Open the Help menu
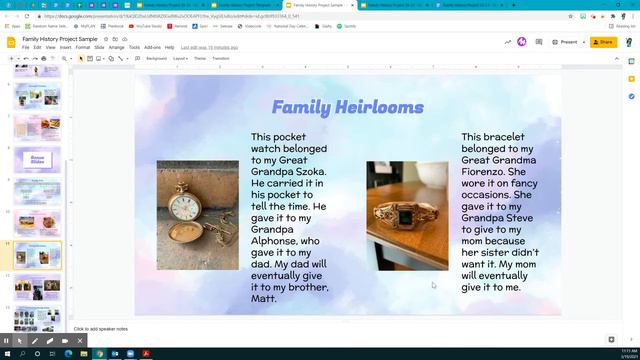The height and width of the screenshot is (360, 640). click(x=169, y=48)
